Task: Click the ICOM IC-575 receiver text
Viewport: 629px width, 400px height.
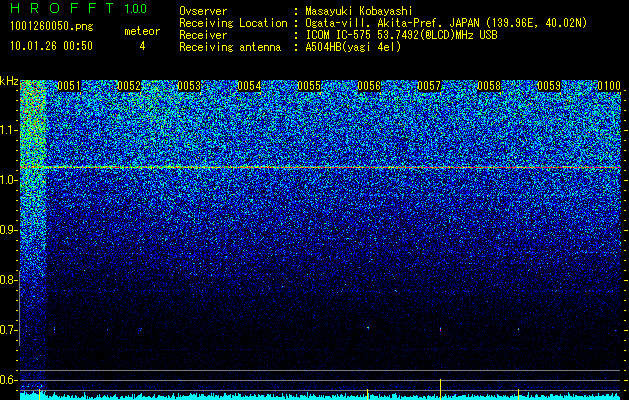Action: [401, 35]
